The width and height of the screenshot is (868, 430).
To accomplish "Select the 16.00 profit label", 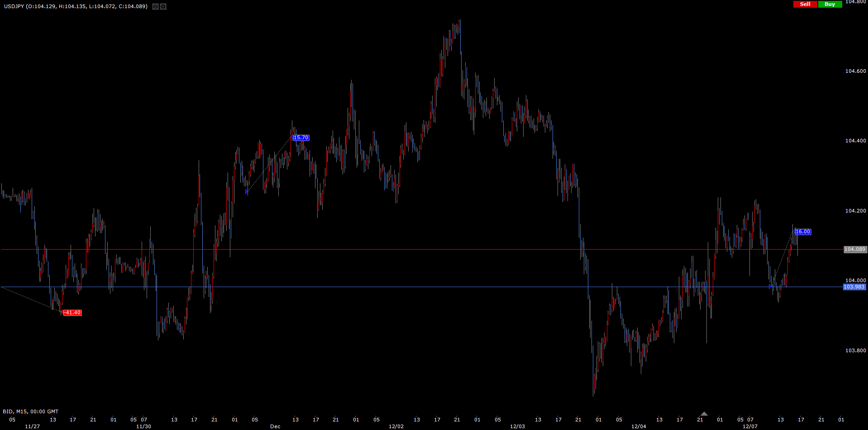I will pos(803,232).
